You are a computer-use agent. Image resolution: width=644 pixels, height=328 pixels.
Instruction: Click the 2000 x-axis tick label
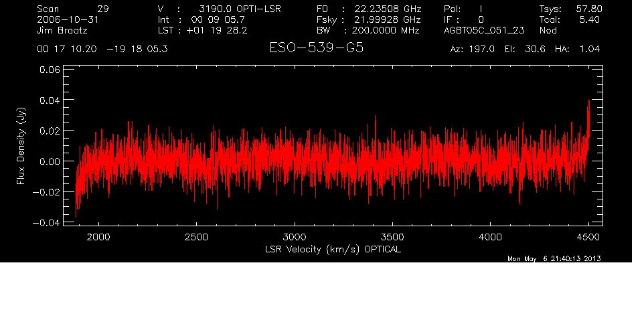(x=98, y=237)
